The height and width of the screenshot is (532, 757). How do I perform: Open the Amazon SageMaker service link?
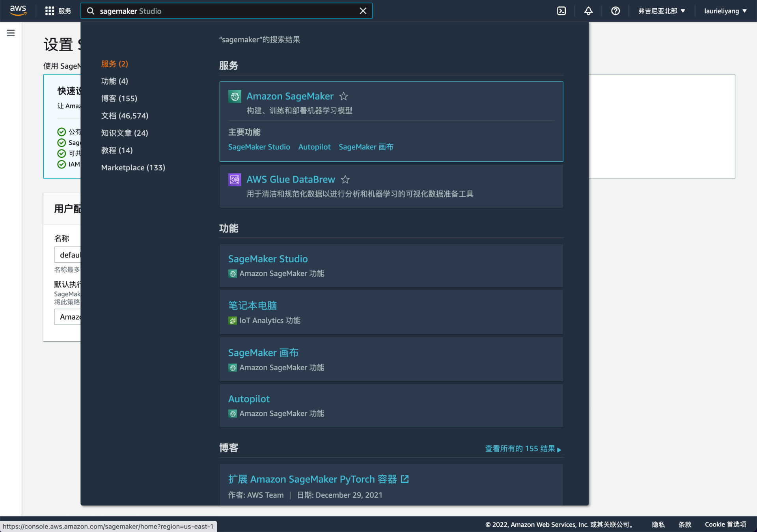[290, 96]
